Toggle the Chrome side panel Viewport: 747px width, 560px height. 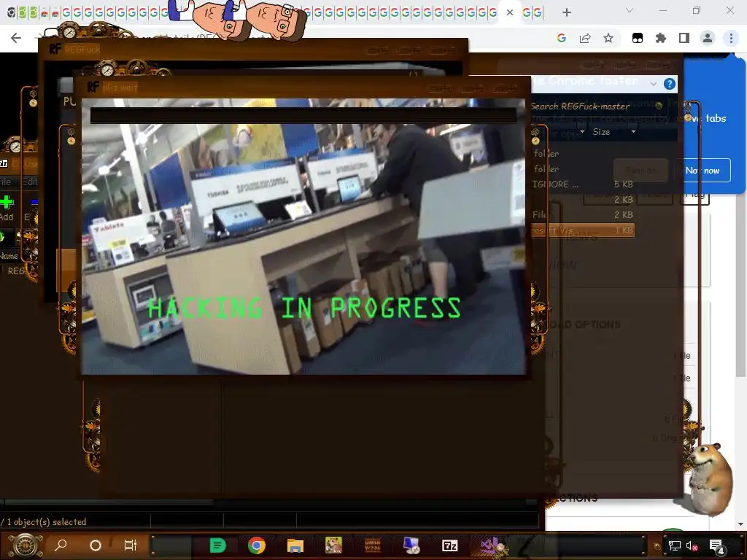(684, 38)
